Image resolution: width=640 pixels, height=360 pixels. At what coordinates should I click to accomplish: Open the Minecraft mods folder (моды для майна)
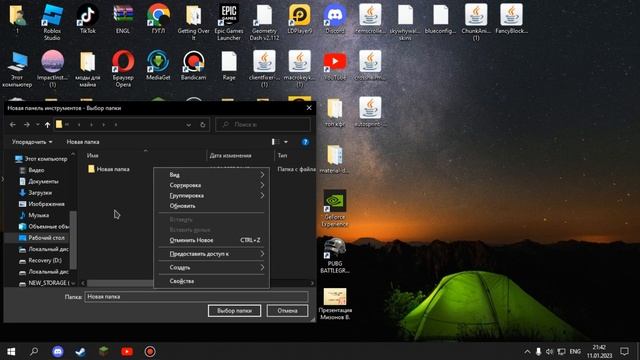87,69
